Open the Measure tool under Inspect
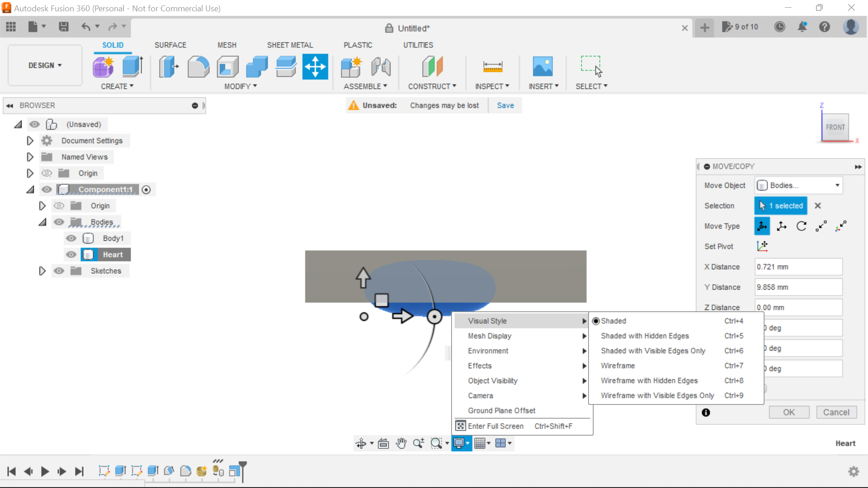This screenshot has width=868, height=488. 492,66
